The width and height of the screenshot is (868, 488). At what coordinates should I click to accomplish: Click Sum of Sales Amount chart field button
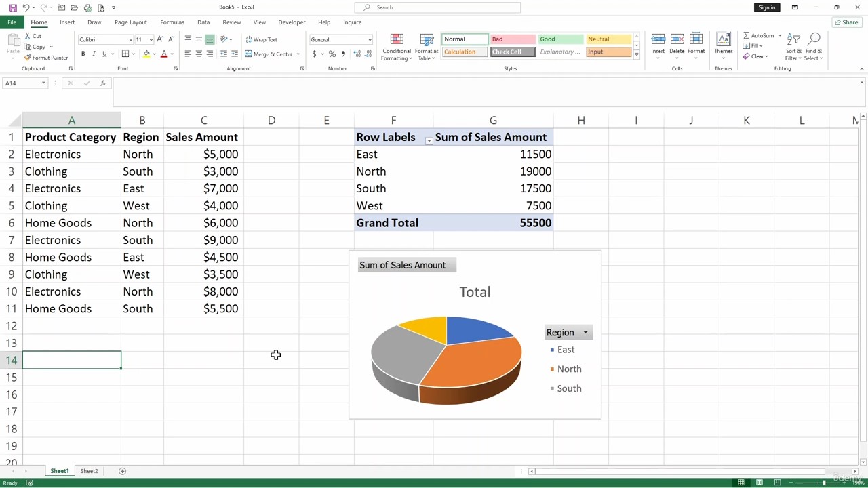pos(407,265)
